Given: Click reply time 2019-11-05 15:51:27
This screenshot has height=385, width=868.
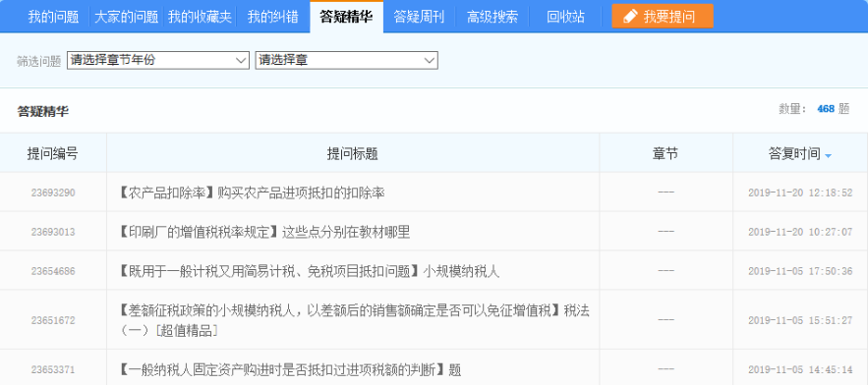Looking at the screenshot, I should coord(800,320).
